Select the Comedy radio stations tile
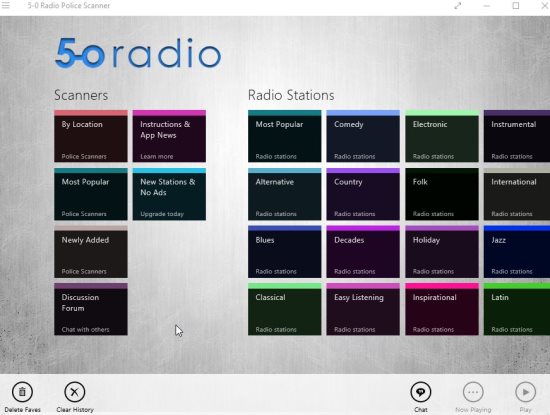 point(363,136)
